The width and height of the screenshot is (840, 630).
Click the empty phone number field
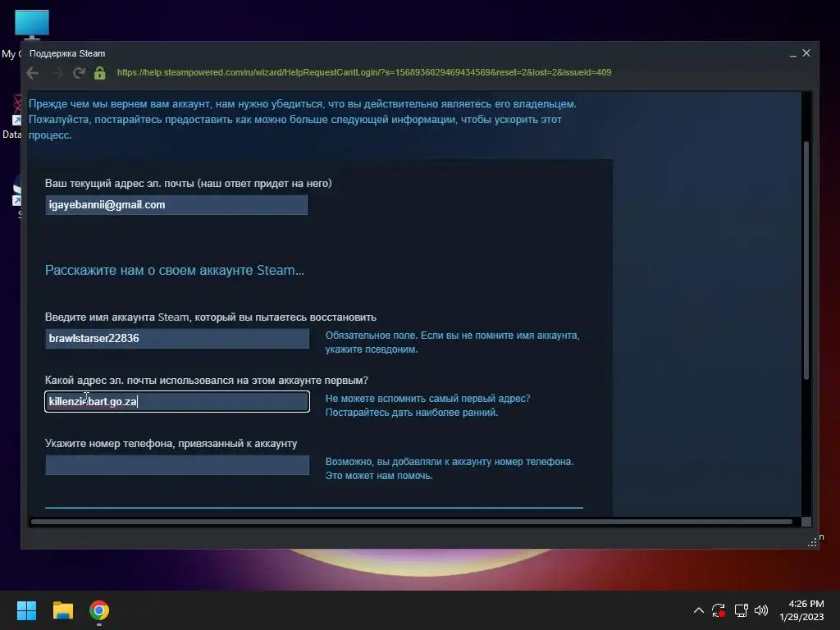[x=177, y=465]
